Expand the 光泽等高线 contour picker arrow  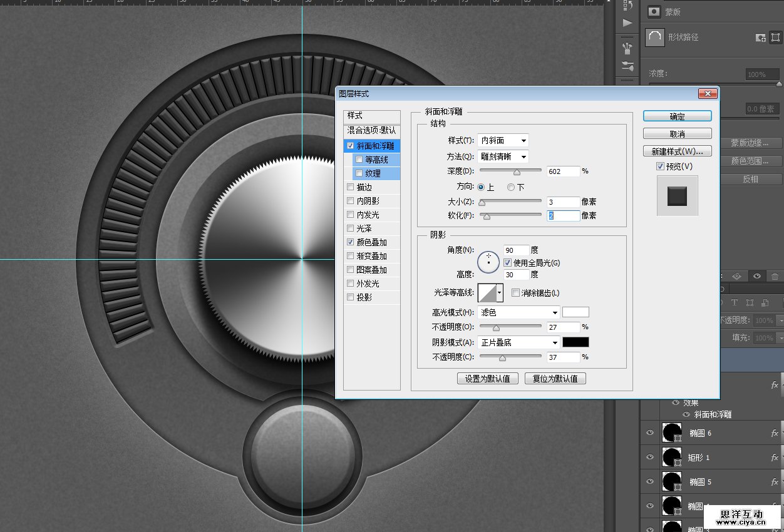click(500, 292)
